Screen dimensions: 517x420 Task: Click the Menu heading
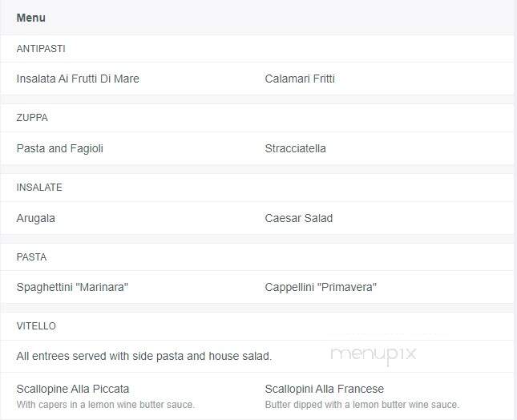[x=31, y=18]
